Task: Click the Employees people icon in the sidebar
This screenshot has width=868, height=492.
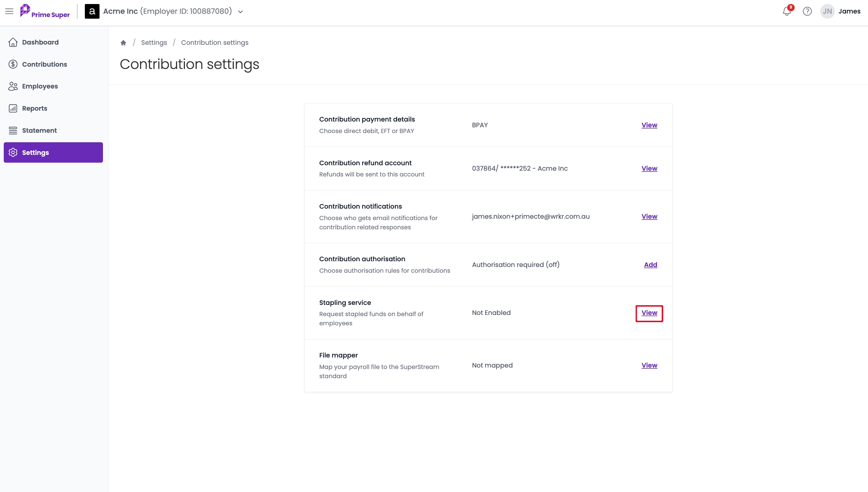Action: (13, 86)
